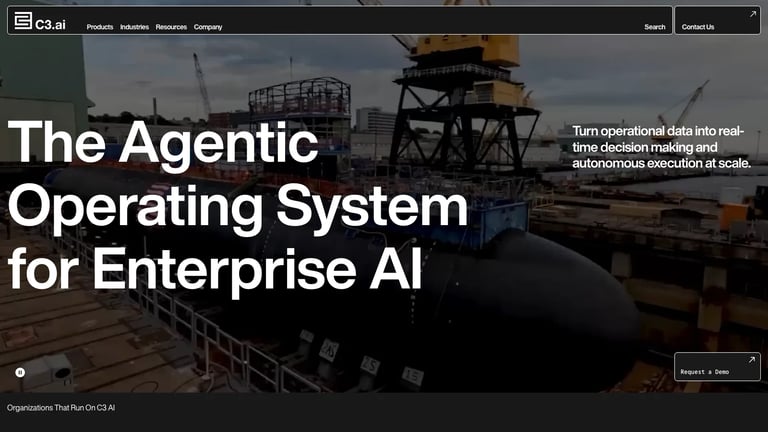Click the 'Organizations That Run On C3 AI' text

(x=61, y=408)
